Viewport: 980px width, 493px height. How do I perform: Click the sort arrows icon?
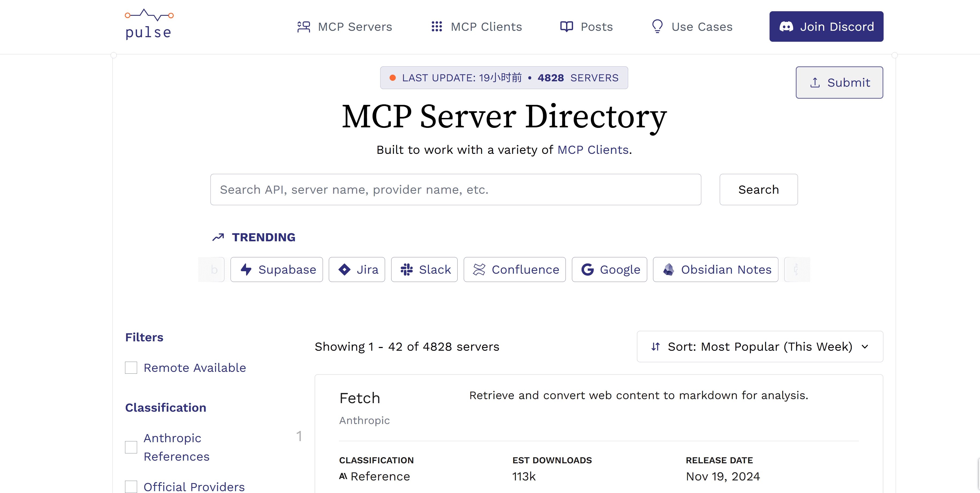pyautogui.click(x=655, y=347)
